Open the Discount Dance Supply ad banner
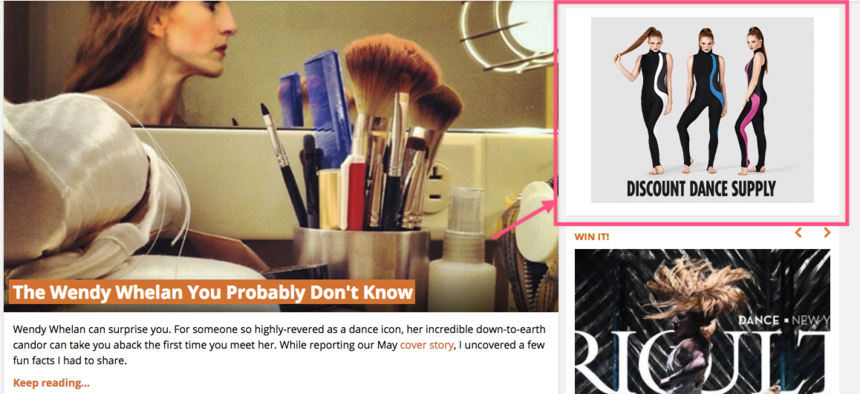Screen dimensions: 860x394 tap(702, 110)
